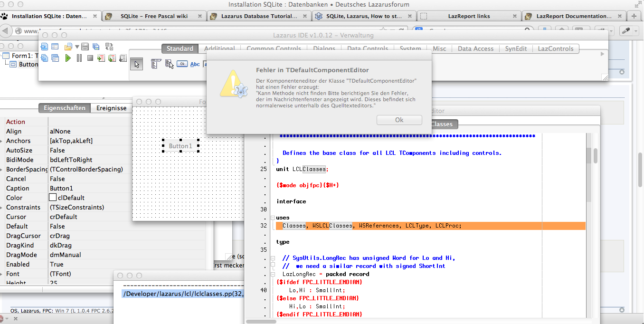Click the Open folder toolbar icon
The width and height of the screenshot is (644, 324).
(67, 47)
